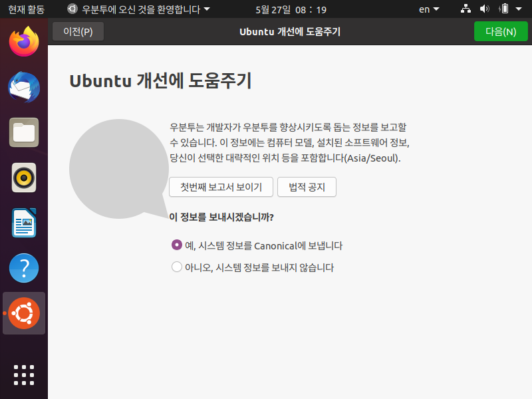Viewport: 532px width, 399px height.
Task: Select 예, 시스템 정보를 Canonical에 보냅니다 radio
Action: point(257,245)
